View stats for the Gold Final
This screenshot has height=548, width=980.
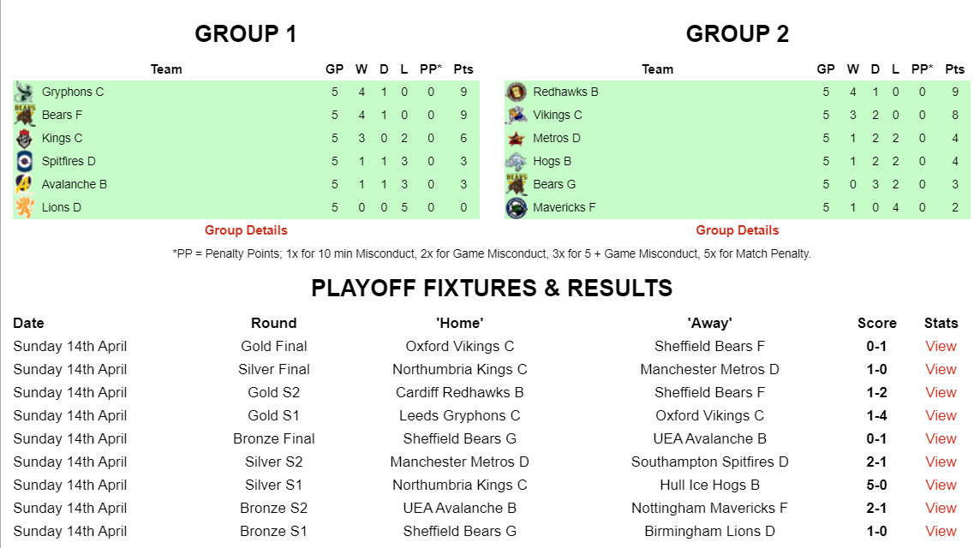pyautogui.click(x=941, y=346)
